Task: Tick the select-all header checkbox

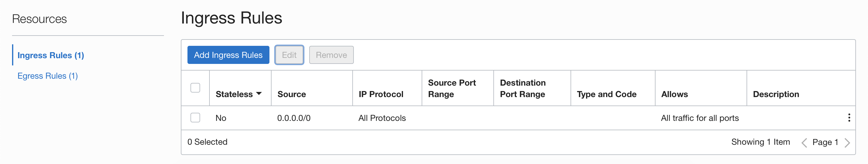Action: tap(195, 87)
